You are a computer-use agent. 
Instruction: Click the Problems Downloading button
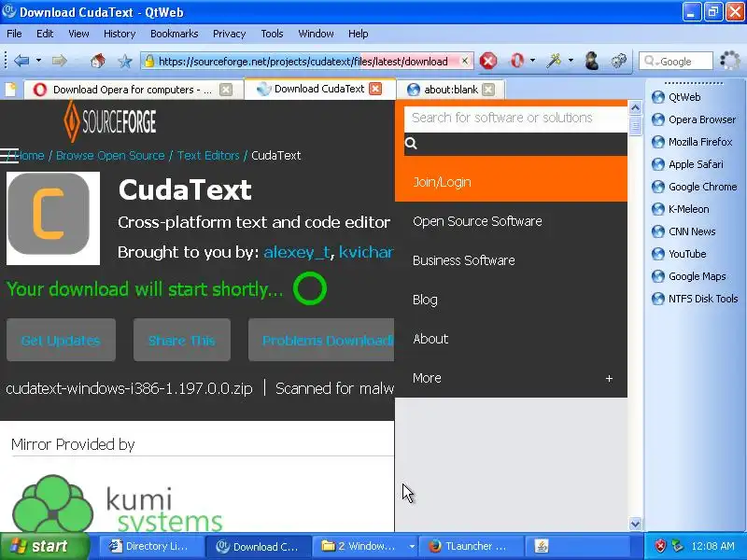[321, 340]
